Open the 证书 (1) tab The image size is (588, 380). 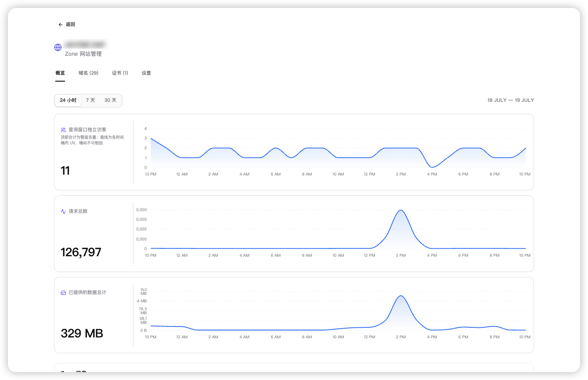[120, 73]
